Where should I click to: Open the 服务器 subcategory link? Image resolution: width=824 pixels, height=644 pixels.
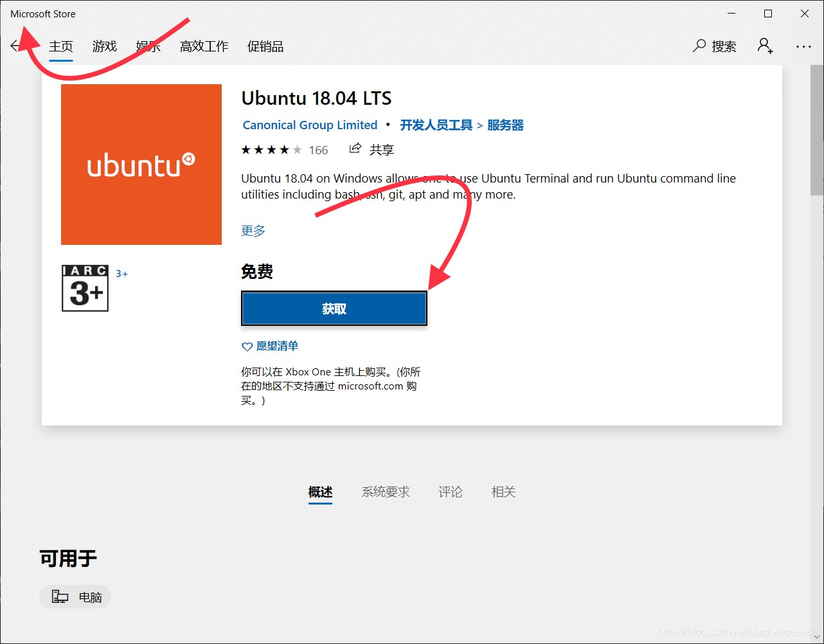[x=505, y=125]
